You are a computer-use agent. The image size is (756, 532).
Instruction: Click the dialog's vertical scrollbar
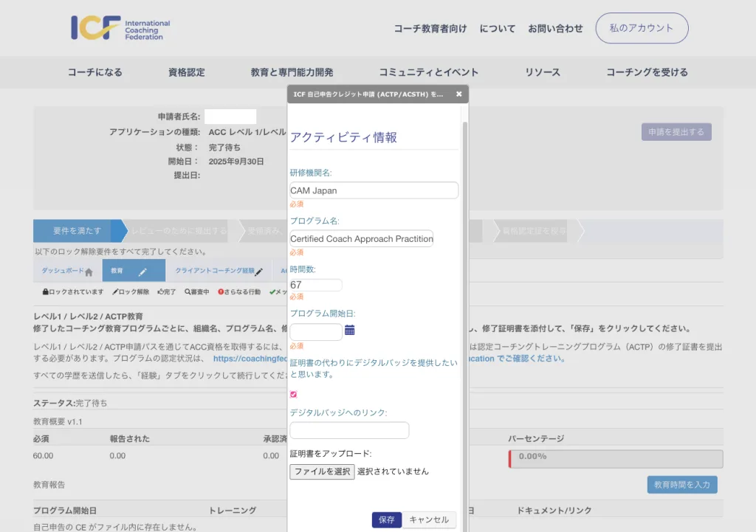pos(464,295)
